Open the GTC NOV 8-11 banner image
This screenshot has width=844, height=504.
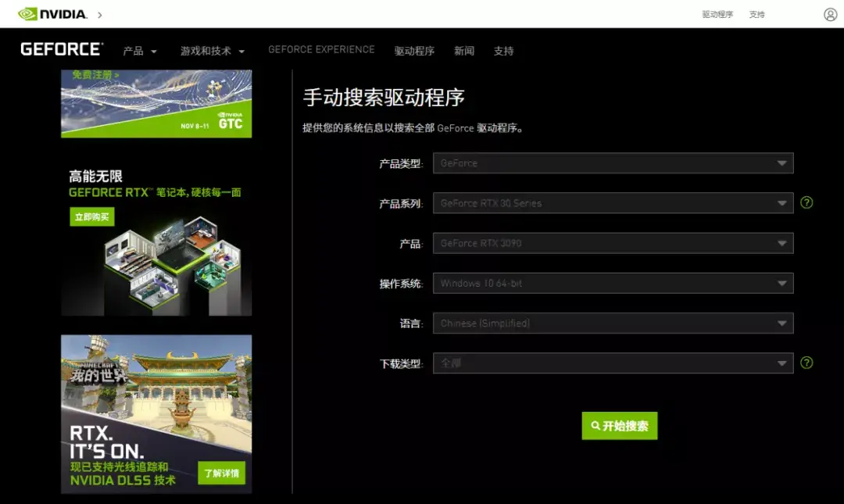tap(156, 103)
